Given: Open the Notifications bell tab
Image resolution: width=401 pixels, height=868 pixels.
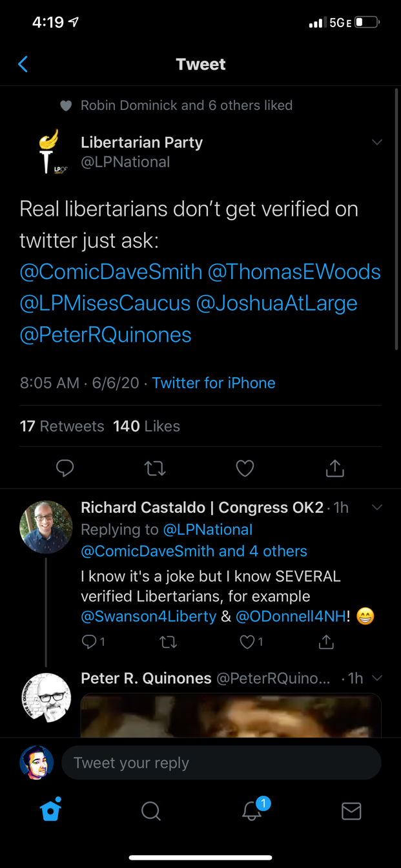Looking at the screenshot, I should click(x=252, y=811).
